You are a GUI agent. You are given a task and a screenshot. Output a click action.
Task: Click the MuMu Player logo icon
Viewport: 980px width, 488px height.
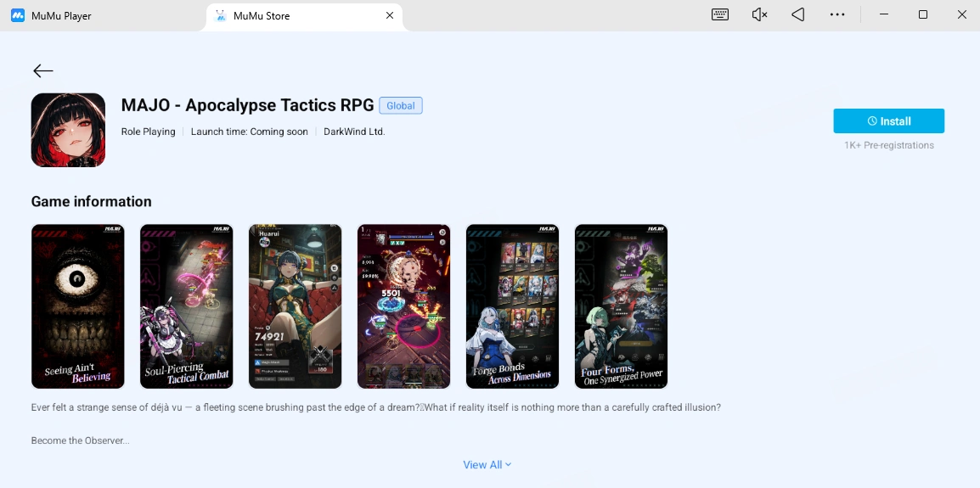pyautogui.click(x=18, y=15)
